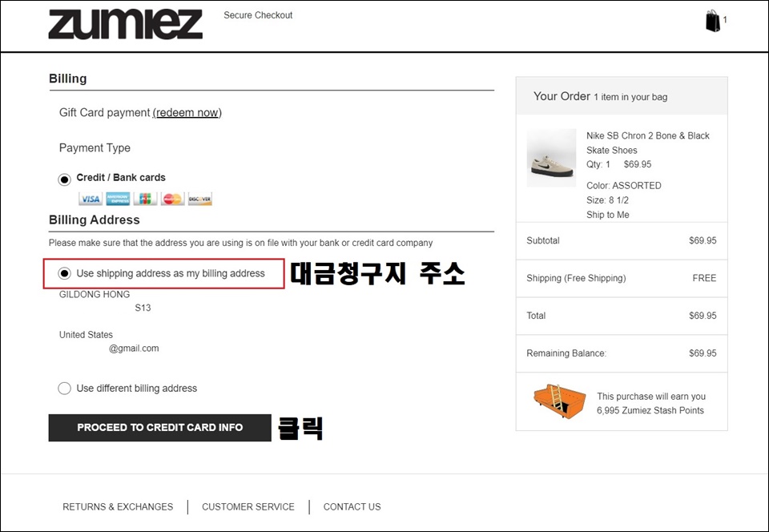This screenshot has width=769, height=532.
Task: Click the Discover card icon
Action: click(200, 199)
